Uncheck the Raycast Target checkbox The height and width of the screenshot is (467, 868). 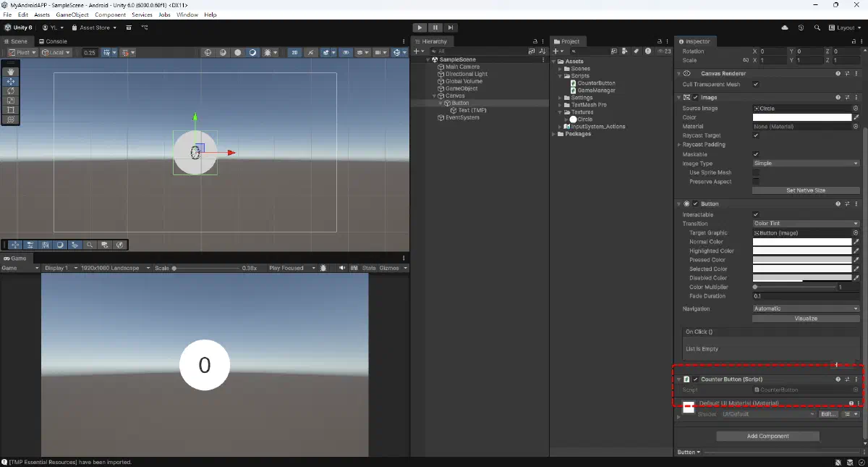(756, 135)
